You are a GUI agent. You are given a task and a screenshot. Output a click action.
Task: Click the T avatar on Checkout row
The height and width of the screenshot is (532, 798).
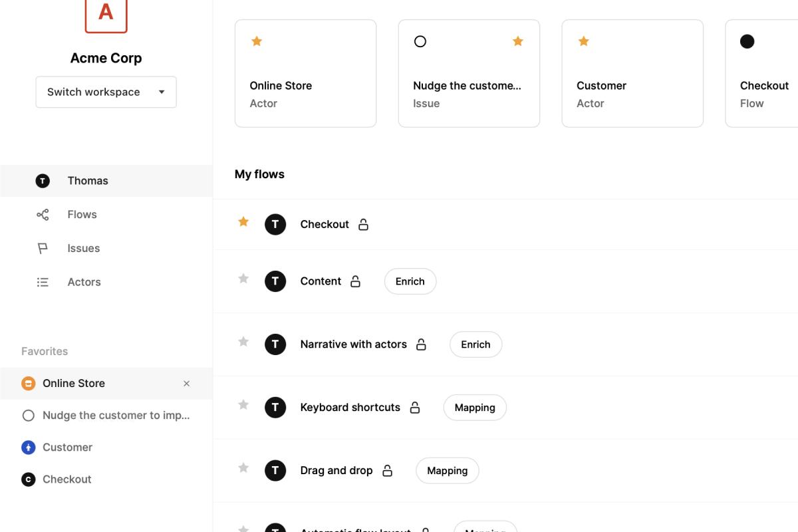click(275, 225)
